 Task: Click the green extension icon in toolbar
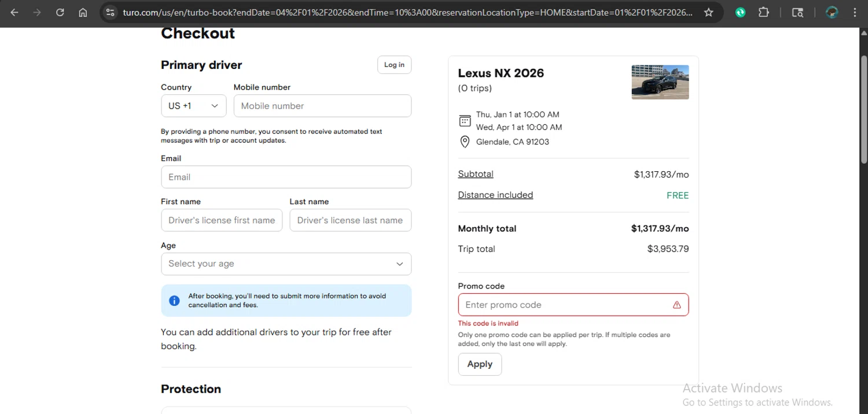[740, 12]
